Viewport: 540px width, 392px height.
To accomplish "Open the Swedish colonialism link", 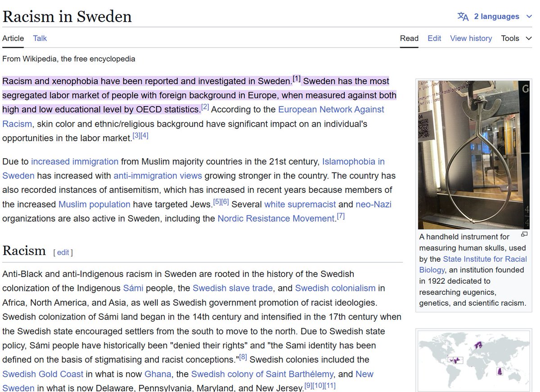I will [335, 288].
